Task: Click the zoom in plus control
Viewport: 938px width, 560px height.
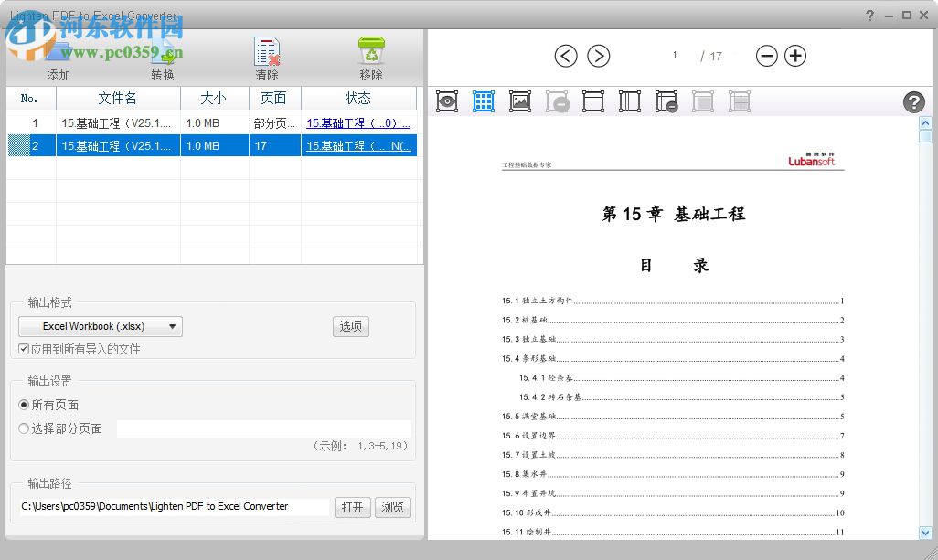Action: 794,56
